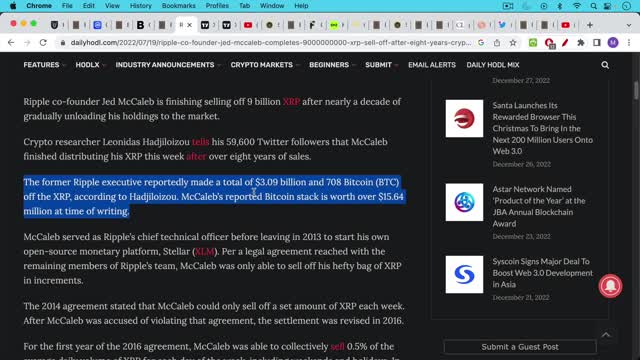Open the Apple menu
The width and height of the screenshot is (640, 360).
coord(13,6)
